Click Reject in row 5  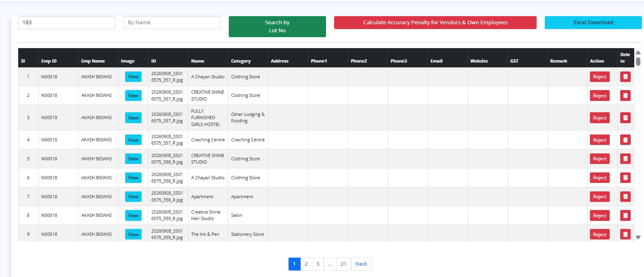point(600,159)
